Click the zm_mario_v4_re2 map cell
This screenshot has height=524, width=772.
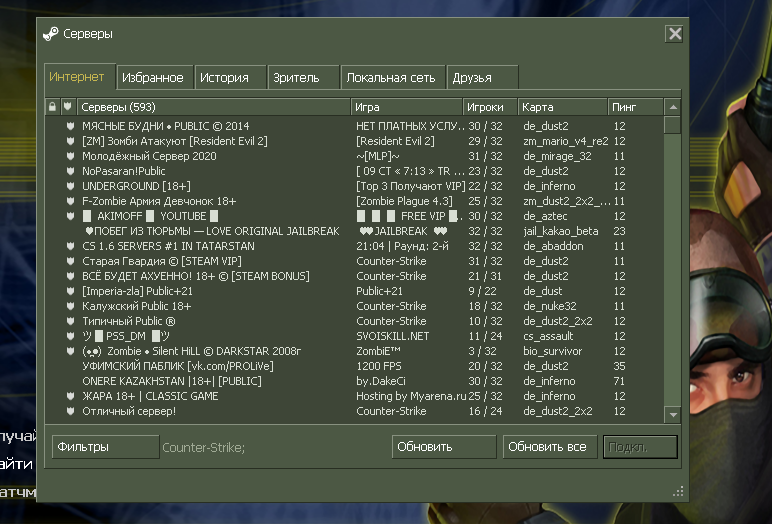pos(565,141)
